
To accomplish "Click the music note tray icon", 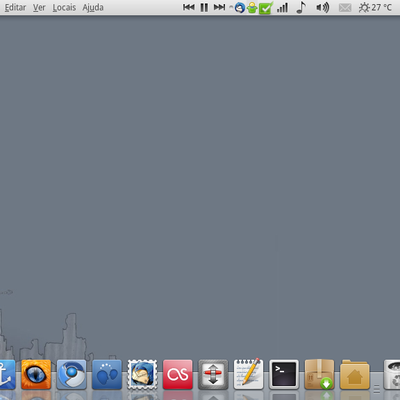I will (x=301, y=7).
